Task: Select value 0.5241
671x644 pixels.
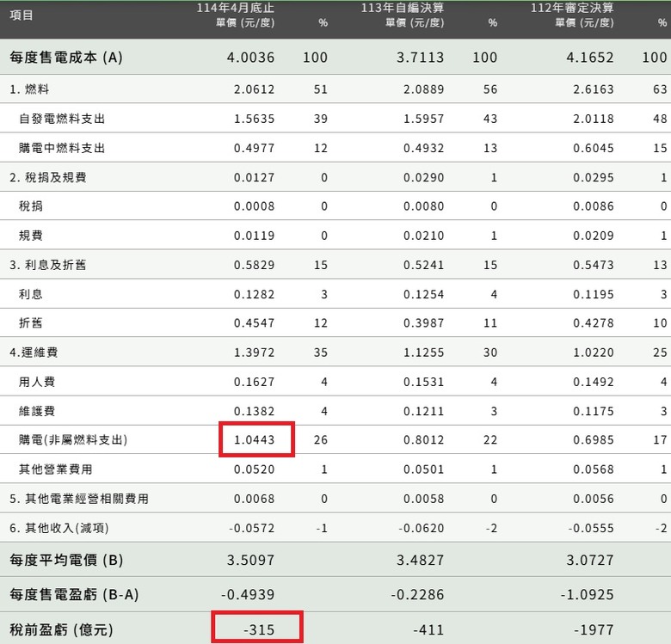Action: 423,265
